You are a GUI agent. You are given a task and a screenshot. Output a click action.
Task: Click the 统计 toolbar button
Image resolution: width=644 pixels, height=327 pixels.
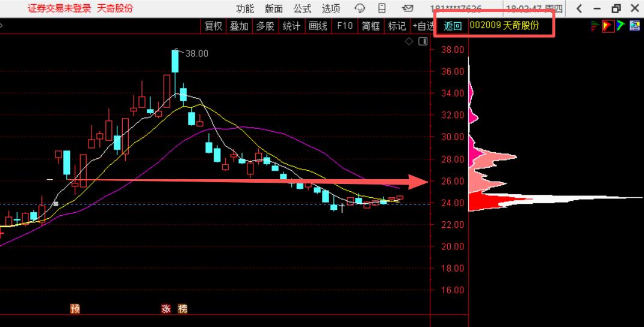click(292, 26)
